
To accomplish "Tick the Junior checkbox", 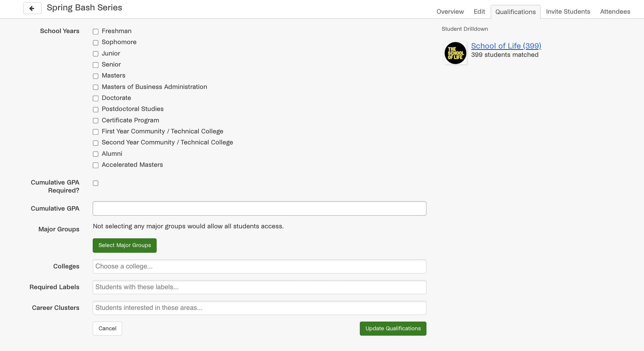I will [96, 54].
